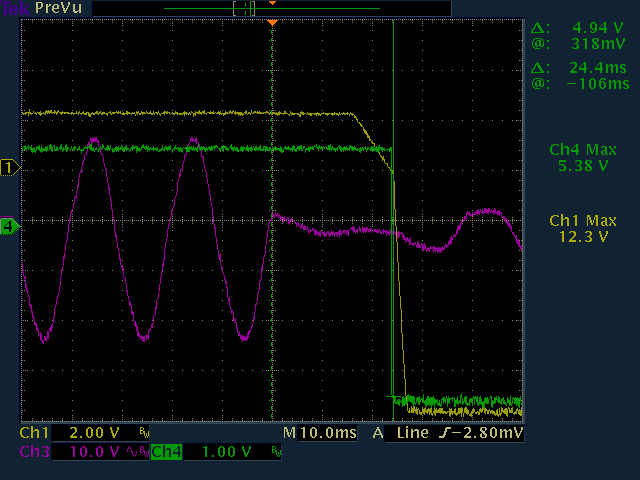Image resolution: width=640 pixels, height=480 pixels.
Task: Click the Channel 1 ground reference marker
Action: pyautogui.click(x=10, y=168)
